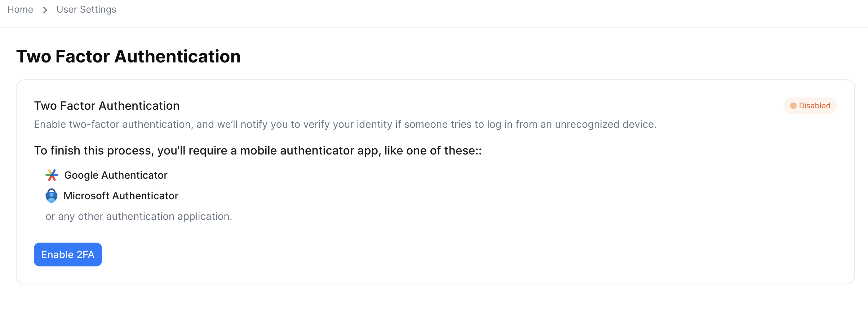Click the blue person icon beside Microsoft Authenticator
Viewport: 868px width, 335px height.
coord(52,196)
